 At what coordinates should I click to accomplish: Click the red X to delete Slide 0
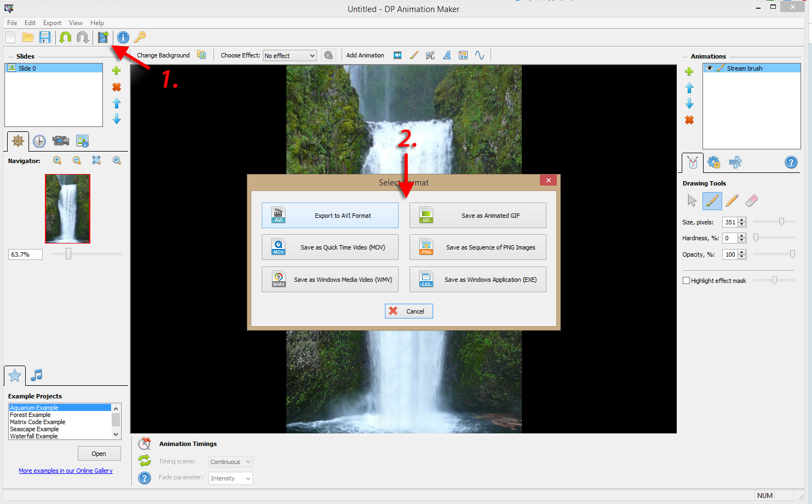(116, 86)
